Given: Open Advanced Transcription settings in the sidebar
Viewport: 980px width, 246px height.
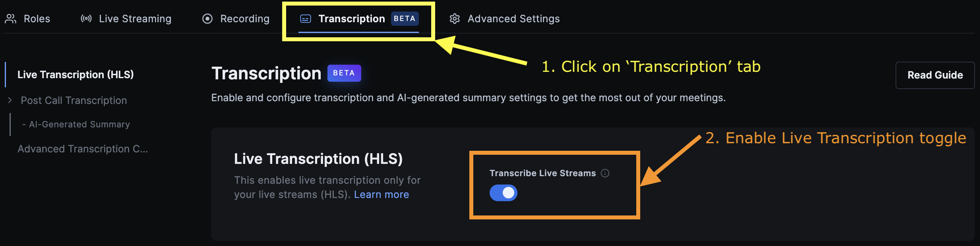Looking at the screenshot, I should click(x=82, y=149).
